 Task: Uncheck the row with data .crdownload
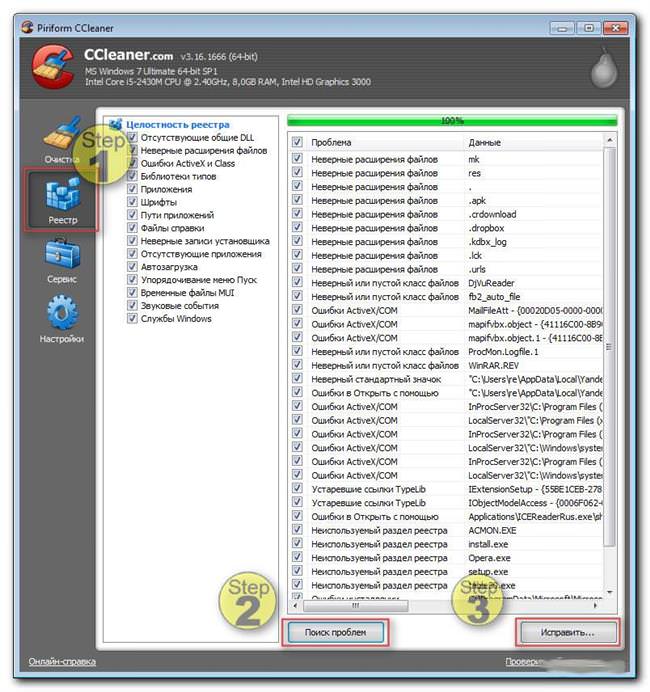tap(297, 214)
